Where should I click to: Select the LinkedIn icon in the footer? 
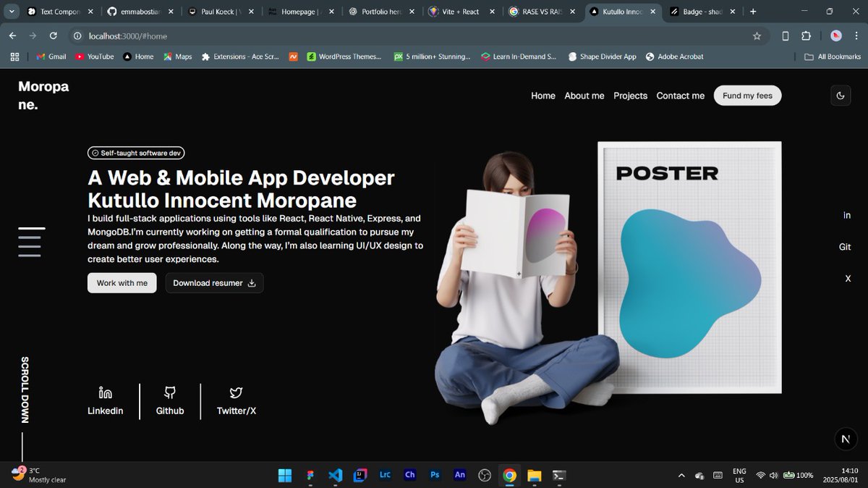pos(105,392)
